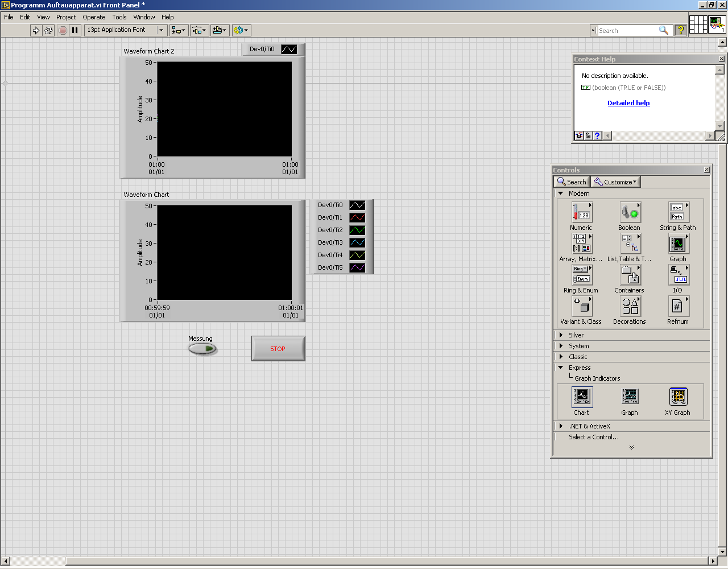Open the Boolean controls palette
This screenshot has height=569, width=728.
coord(630,213)
